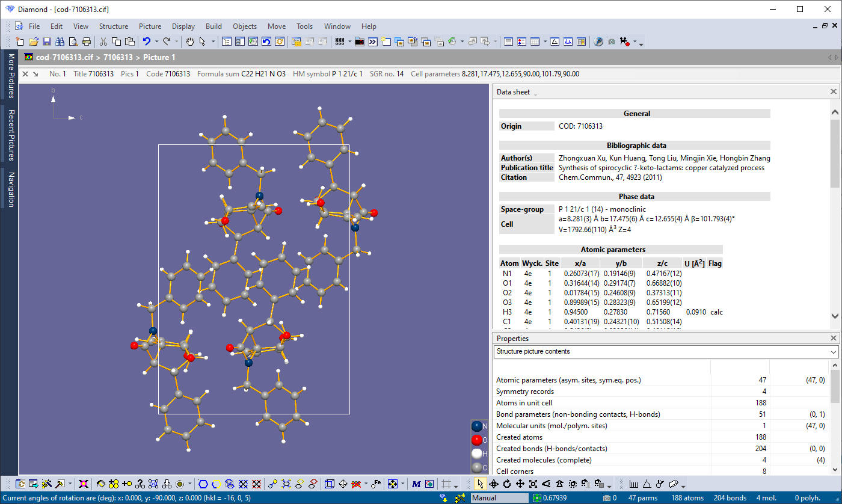The image size is (842, 504).
Task: Search using the Find binoculars icon
Action: [59, 41]
